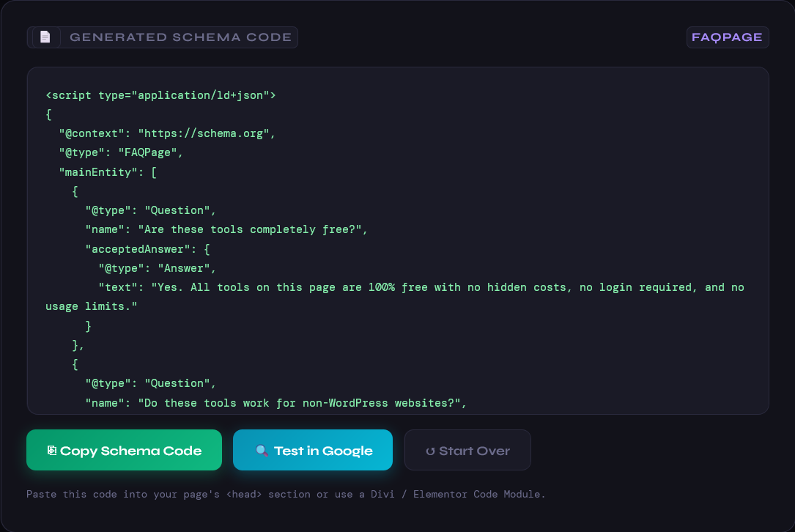The width and height of the screenshot is (795, 532).
Task: Click the 'GENERATED SCHEMA CODE' heading
Action: click(x=180, y=37)
